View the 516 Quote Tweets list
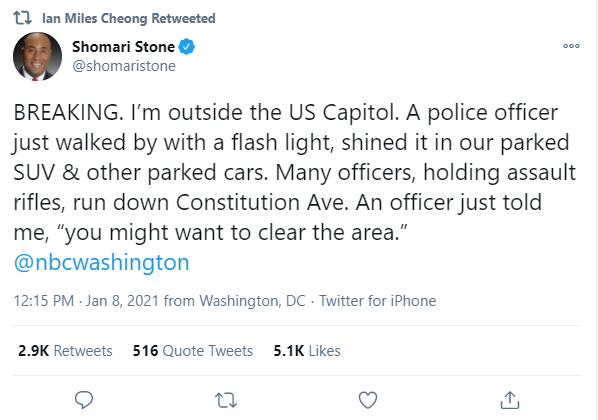 [x=193, y=351]
